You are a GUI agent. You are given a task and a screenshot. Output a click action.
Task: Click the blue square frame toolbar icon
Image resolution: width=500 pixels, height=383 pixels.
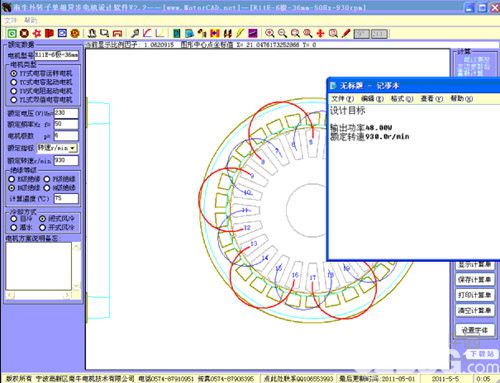coord(62,33)
